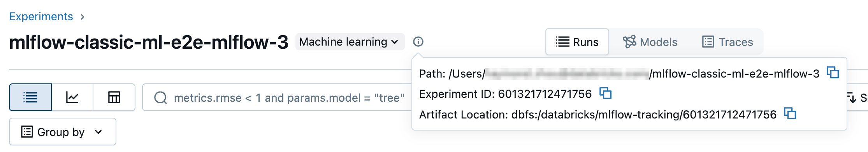This screenshot has width=868, height=152.
Task: Open the Machine learning type dropdown
Action: 350,42
